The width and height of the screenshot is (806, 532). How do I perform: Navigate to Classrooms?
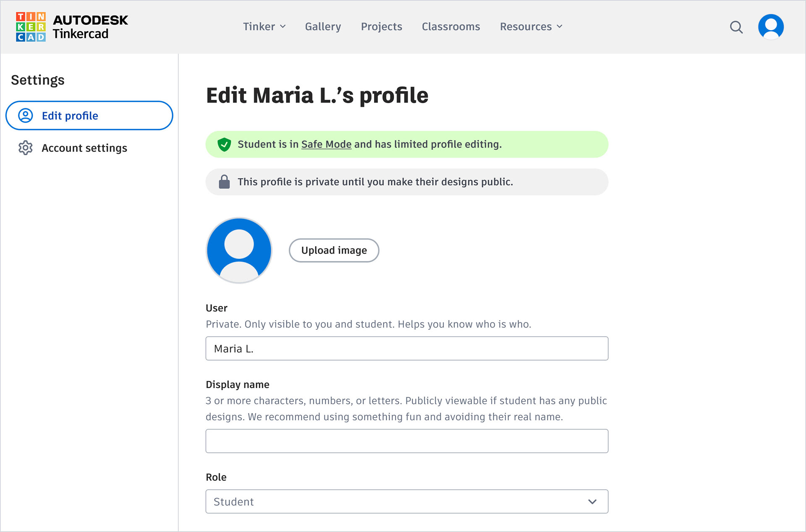click(450, 26)
